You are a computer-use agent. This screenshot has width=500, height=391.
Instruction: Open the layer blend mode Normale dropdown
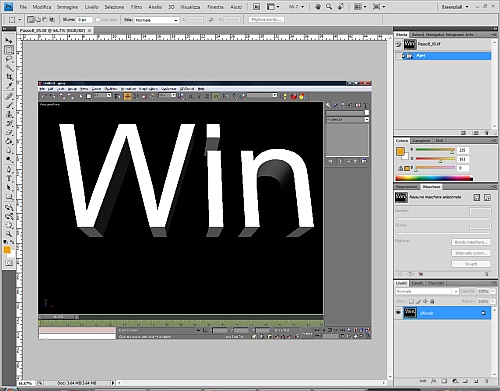[427, 291]
